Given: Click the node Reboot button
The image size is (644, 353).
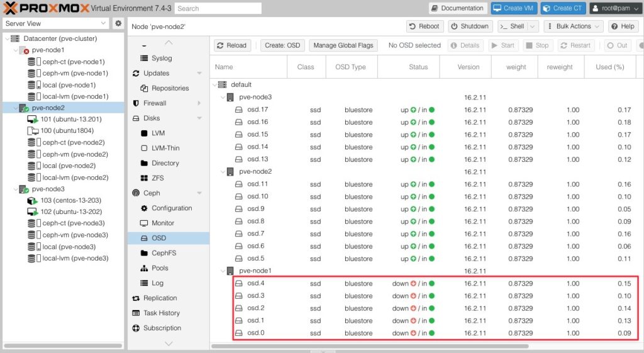Looking at the screenshot, I should (x=425, y=26).
